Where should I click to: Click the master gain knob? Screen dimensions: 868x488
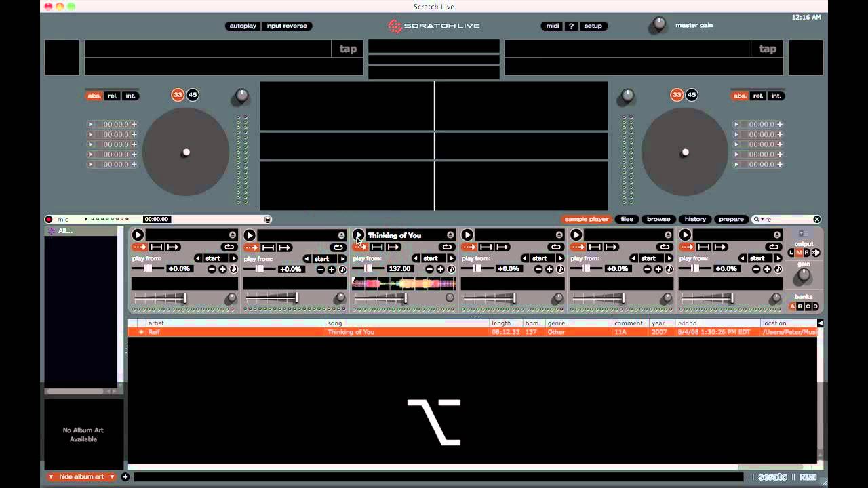[x=658, y=26]
